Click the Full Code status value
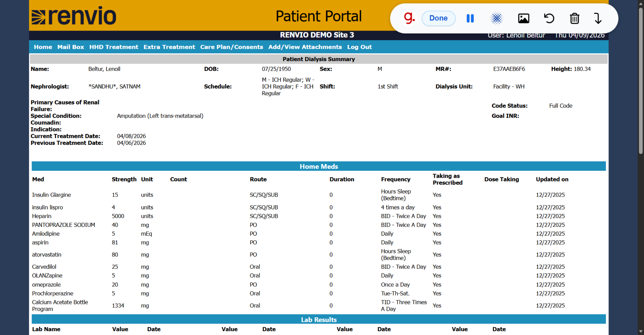Viewport: 644px width, 335px height. click(x=561, y=106)
